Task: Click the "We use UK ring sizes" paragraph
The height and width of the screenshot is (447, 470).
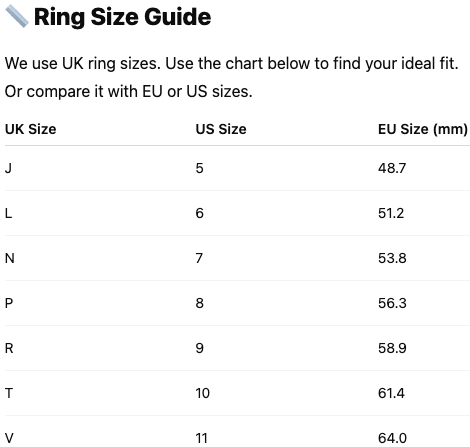Action: (x=232, y=77)
